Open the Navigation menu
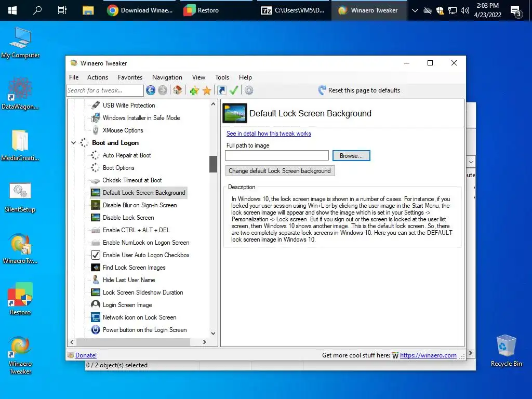 pyautogui.click(x=167, y=77)
